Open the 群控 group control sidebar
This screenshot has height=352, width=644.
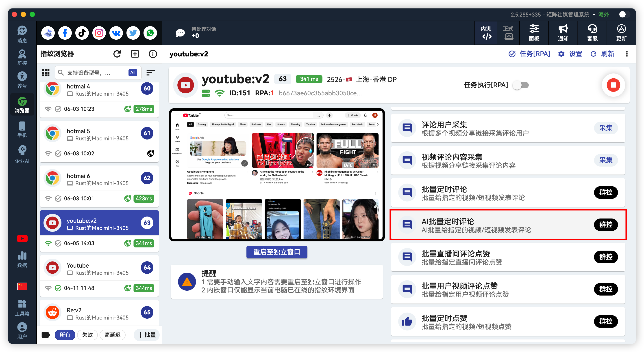22,57
